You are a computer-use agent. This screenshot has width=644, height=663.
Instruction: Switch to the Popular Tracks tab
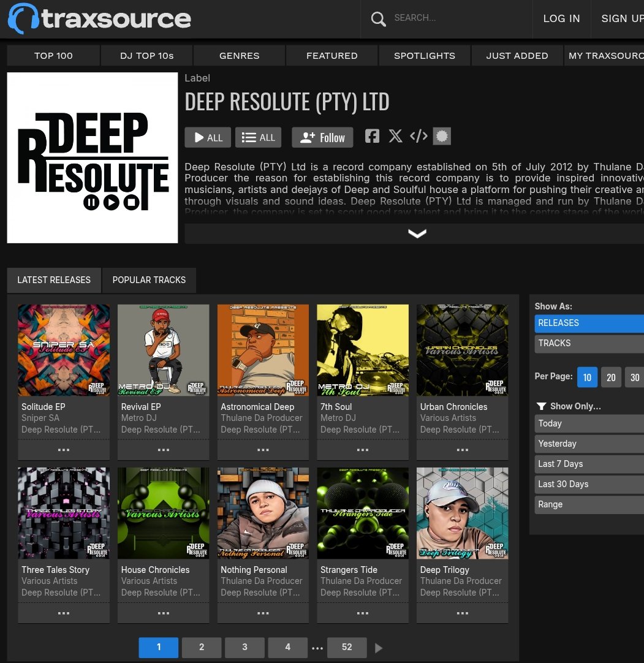coord(149,280)
